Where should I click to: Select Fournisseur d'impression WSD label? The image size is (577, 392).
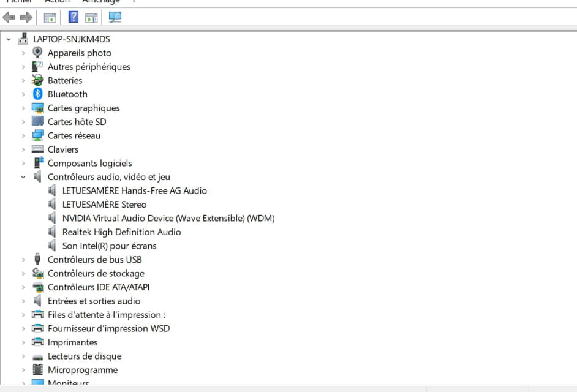coord(109,328)
